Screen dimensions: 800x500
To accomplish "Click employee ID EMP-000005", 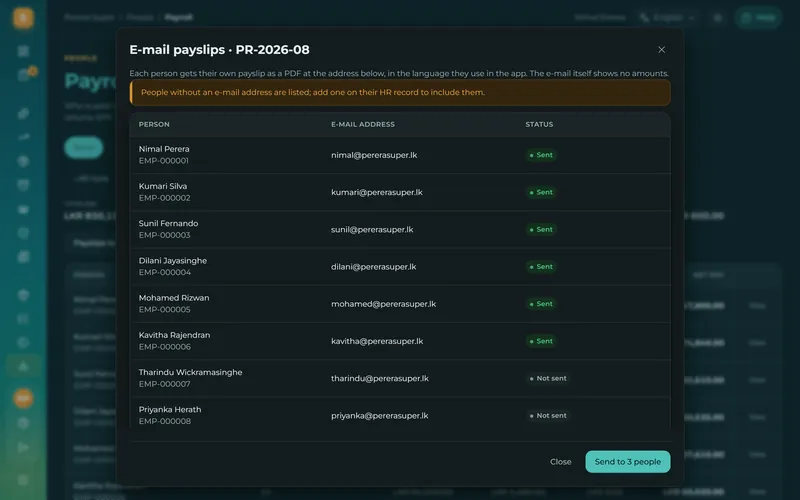I will click(164, 310).
